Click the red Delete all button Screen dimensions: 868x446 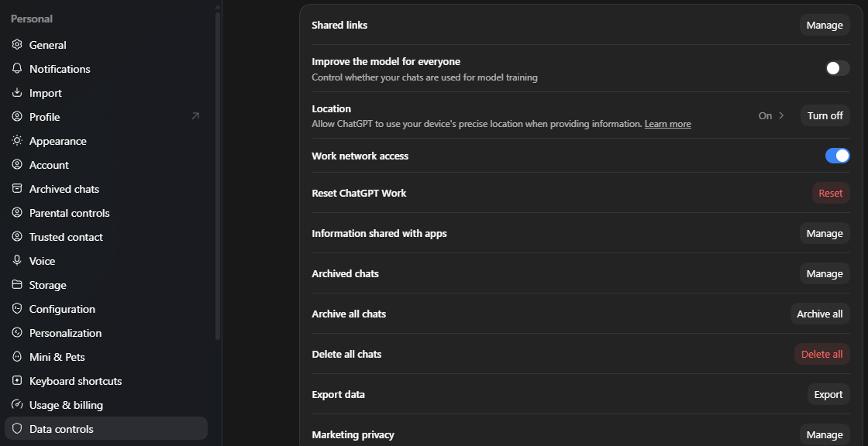[x=822, y=354]
